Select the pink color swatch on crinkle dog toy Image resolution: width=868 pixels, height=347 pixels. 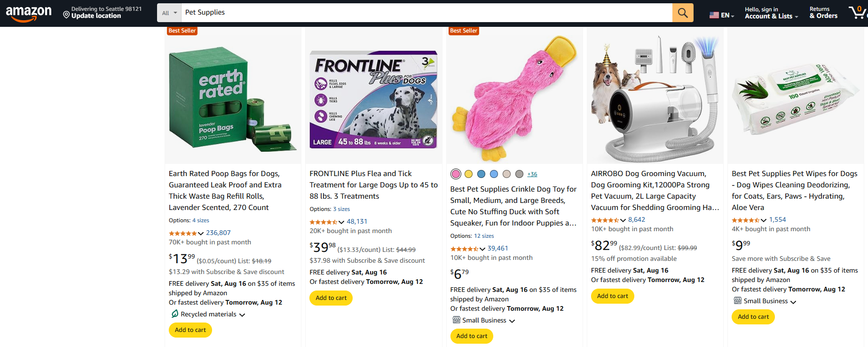455,173
